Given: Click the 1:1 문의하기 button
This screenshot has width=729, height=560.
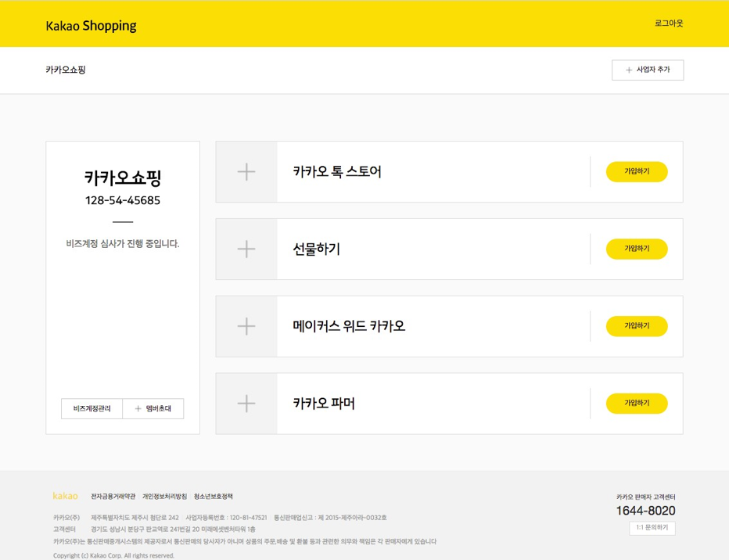Looking at the screenshot, I should point(652,528).
